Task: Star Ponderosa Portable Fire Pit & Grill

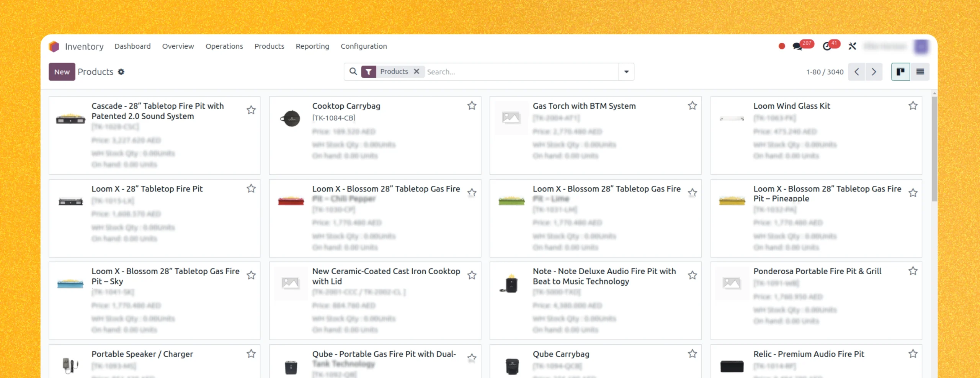Action: pyautogui.click(x=913, y=271)
